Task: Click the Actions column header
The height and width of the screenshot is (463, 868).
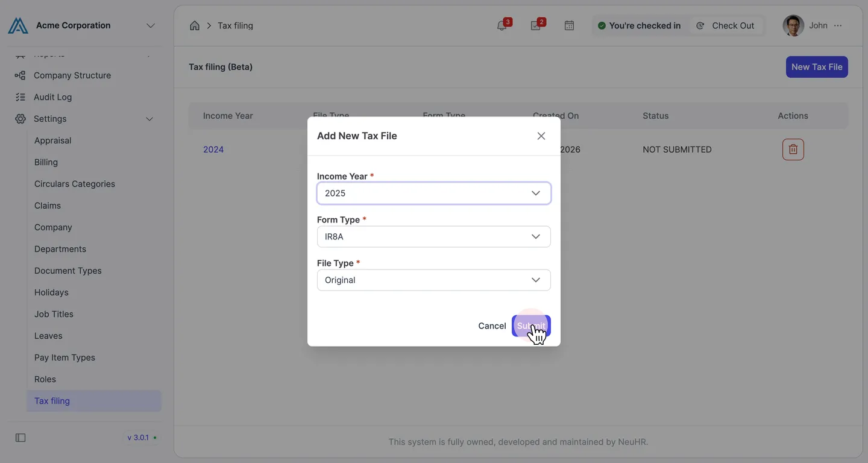Action: pyautogui.click(x=793, y=116)
